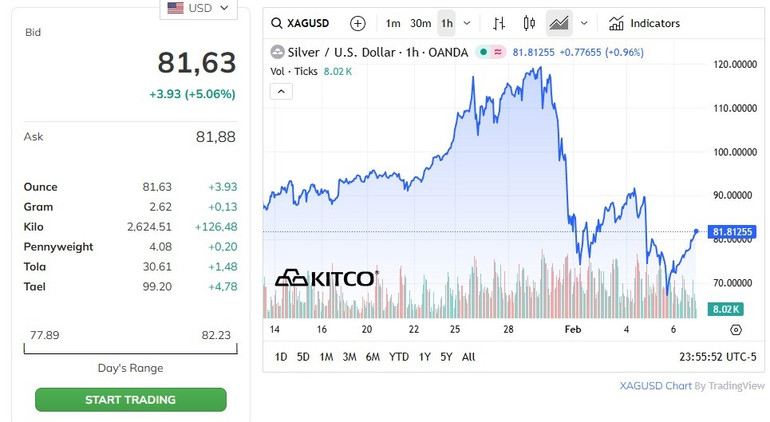Expand the chart style dropdown arrow
The width and height of the screenshot is (770, 422).
584,23
